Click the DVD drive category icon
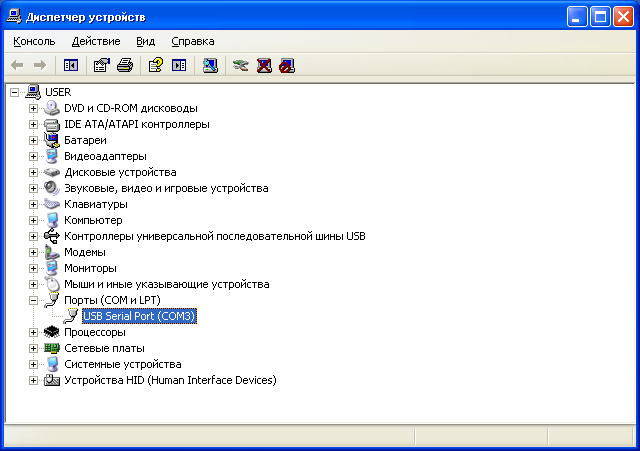The width and height of the screenshot is (640, 451). coord(52,108)
